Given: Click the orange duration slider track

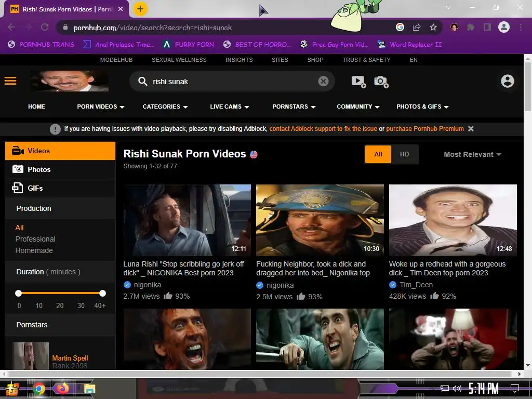Looking at the screenshot, I should [x=60, y=293].
